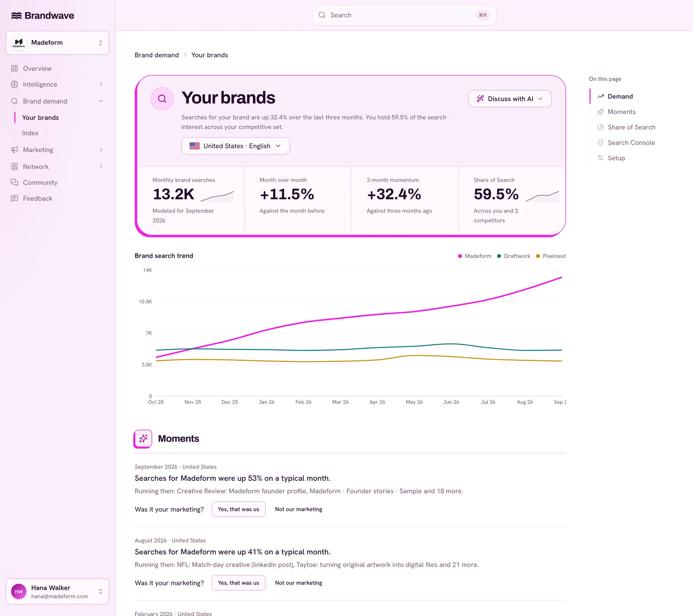Click the HW user avatar

tap(18, 592)
